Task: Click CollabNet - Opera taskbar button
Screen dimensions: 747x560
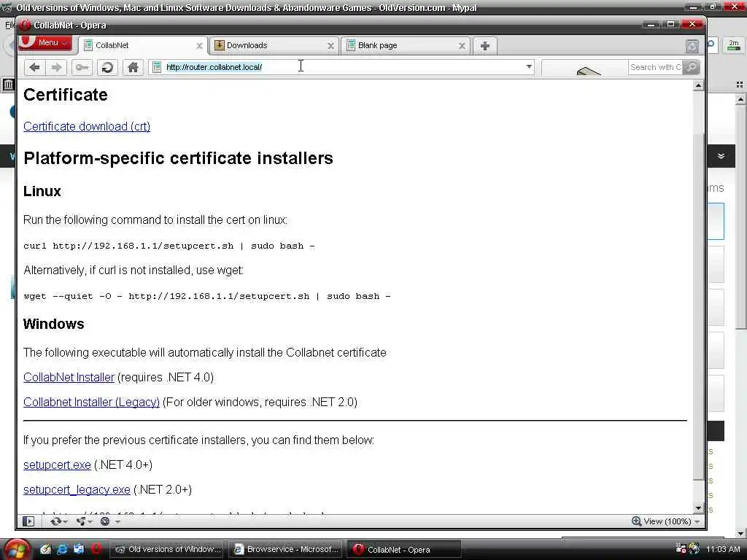Action: coord(403,549)
